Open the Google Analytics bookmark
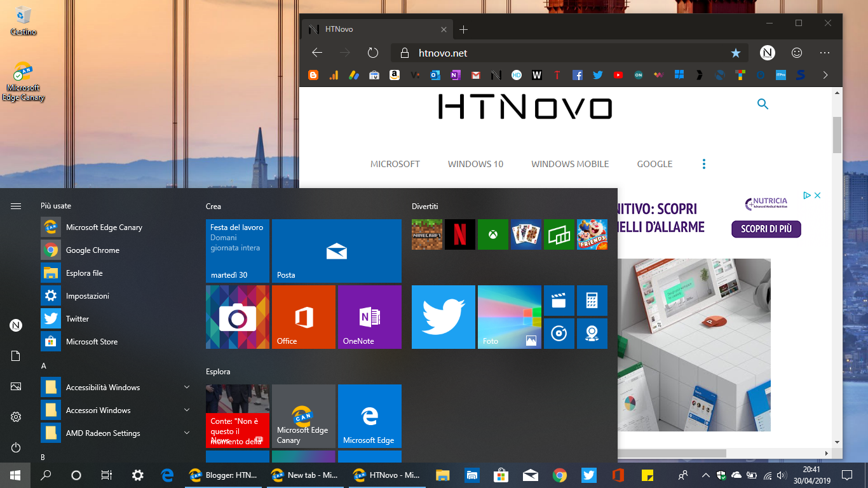 point(334,75)
